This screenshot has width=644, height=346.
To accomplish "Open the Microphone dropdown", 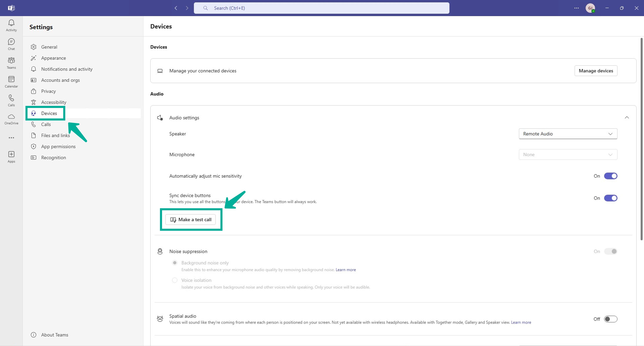I will (568, 155).
